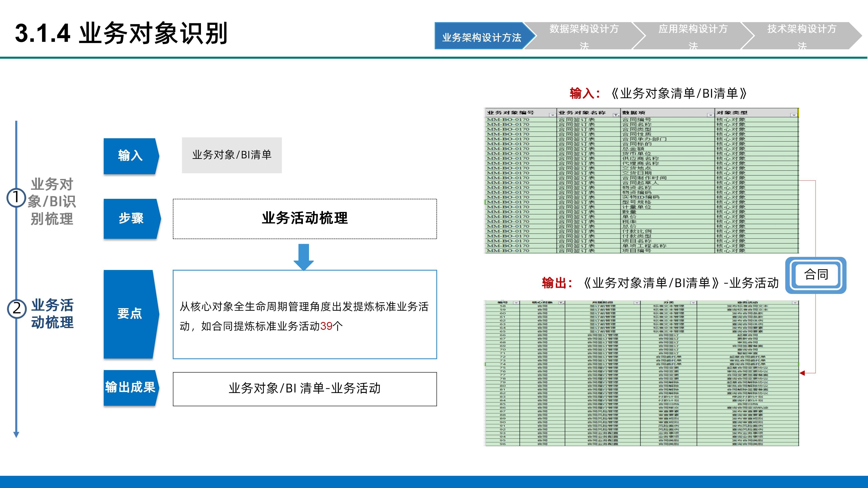Screen dimensions: 868x488
Task: Select the 货币单位 data item cell
Action: tap(668, 154)
